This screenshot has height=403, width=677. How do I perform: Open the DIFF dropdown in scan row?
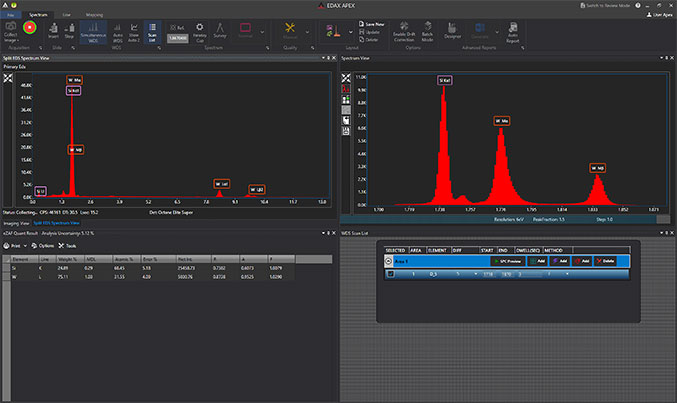(x=476, y=274)
